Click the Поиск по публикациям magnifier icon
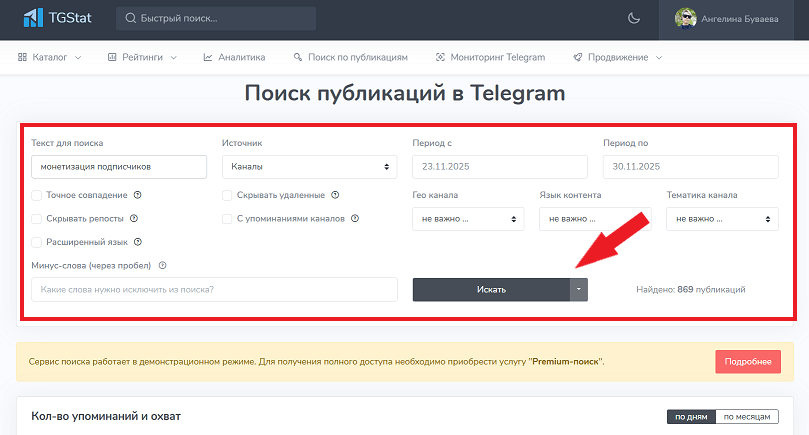The width and height of the screenshot is (809, 435). 298,57
